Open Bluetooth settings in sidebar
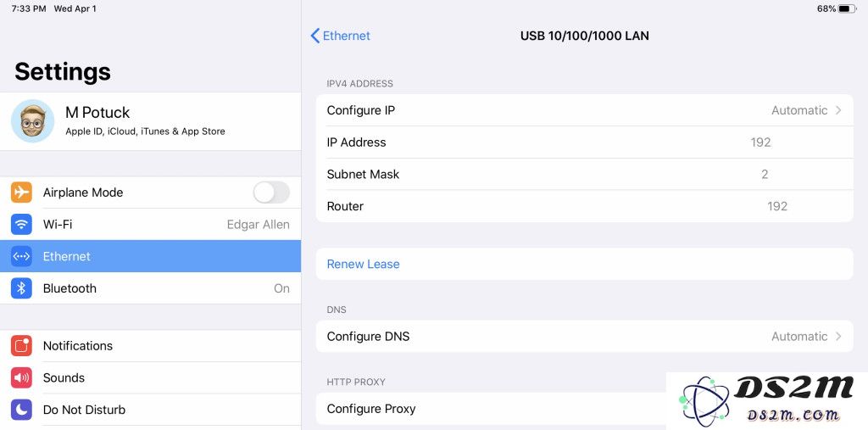Image resolution: width=868 pixels, height=430 pixels. [x=151, y=288]
